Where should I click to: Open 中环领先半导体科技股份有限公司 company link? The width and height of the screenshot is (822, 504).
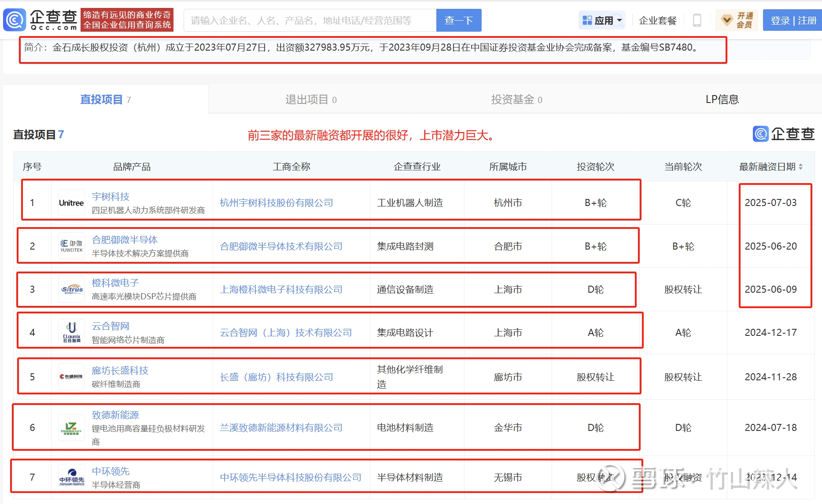click(x=291, y=478)
